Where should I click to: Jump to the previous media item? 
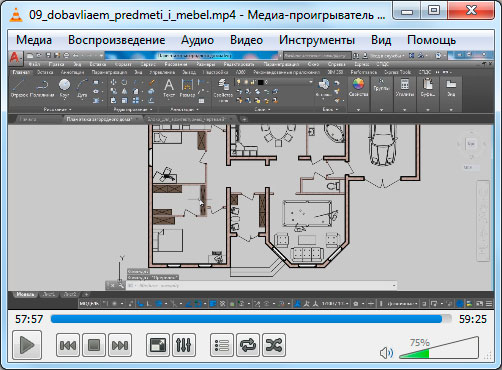[x=68, y=345]
